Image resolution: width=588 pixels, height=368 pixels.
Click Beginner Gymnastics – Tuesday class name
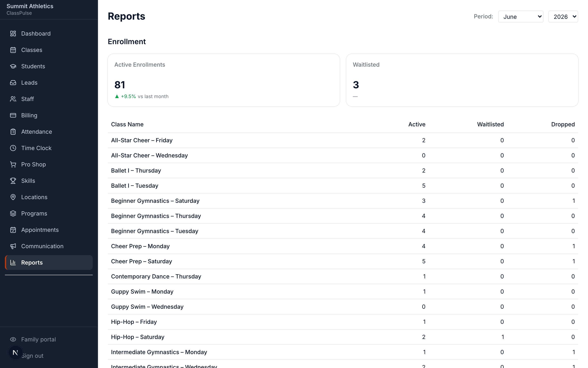pyautogui.click(x=155, y=231)
